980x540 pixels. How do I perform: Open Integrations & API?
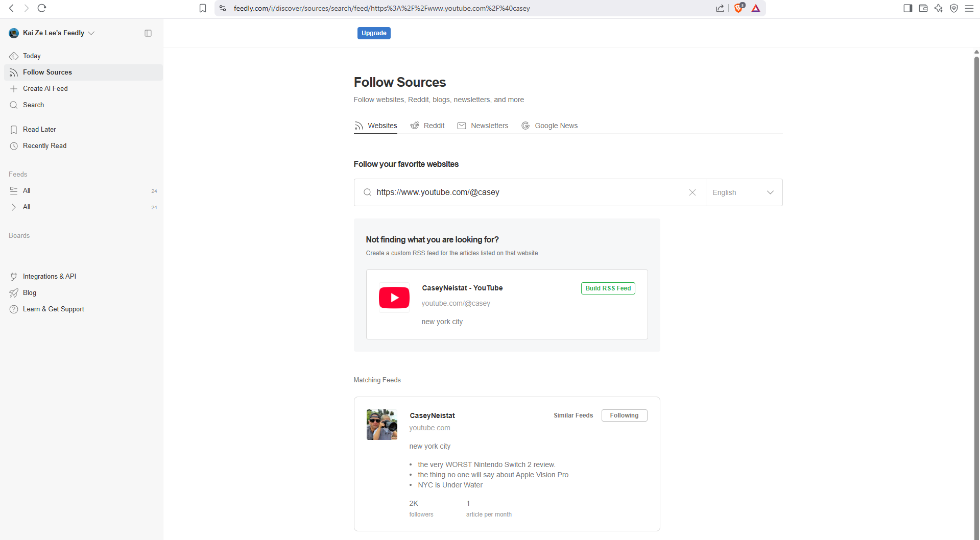83,277
